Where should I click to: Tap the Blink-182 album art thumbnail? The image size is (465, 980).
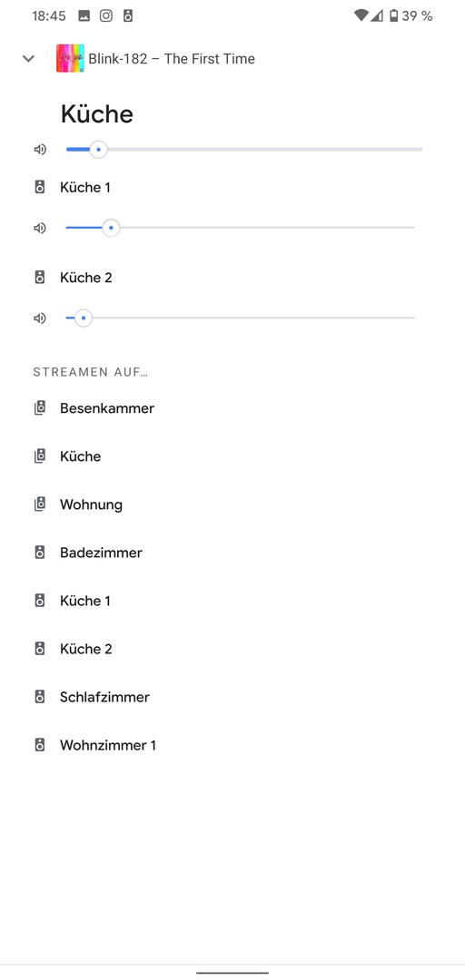(x=70, y=59)
